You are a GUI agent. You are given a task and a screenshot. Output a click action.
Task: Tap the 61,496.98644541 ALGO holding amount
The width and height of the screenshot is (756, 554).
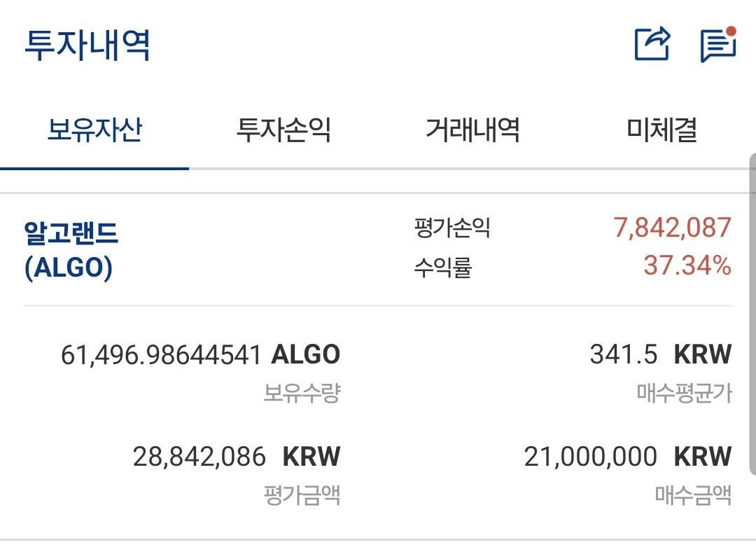[200, 355]
